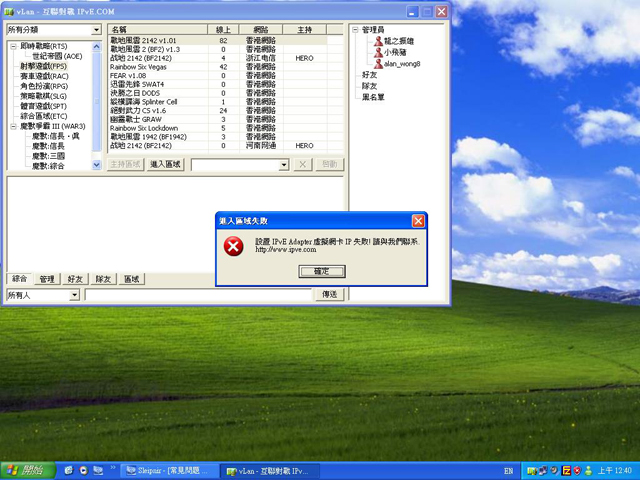
Task: Switch to the 隊友 tab
Action: click(x=103, y=279)
